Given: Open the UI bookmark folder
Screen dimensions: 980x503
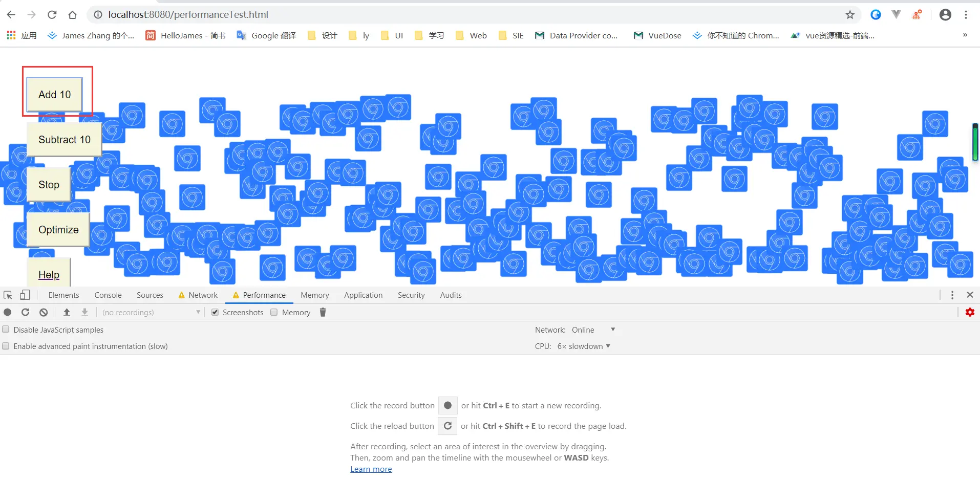Looking at the screenshot, I should click(392, 35).
